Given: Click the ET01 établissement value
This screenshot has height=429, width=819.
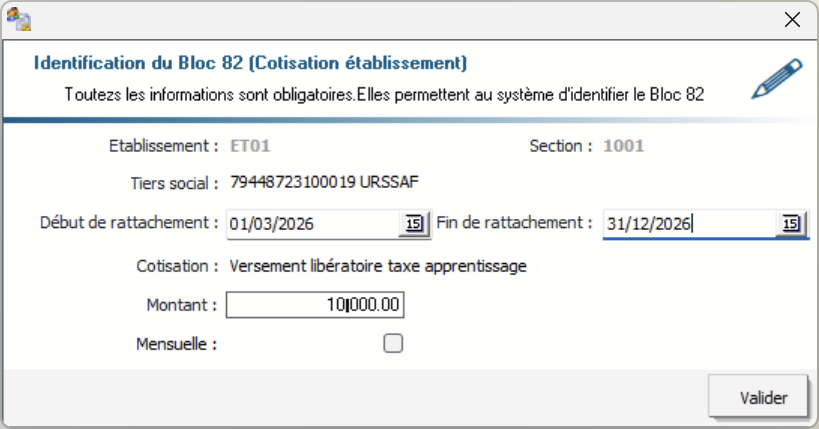Looking at the screenshot, I should click(x=251, y=146).
